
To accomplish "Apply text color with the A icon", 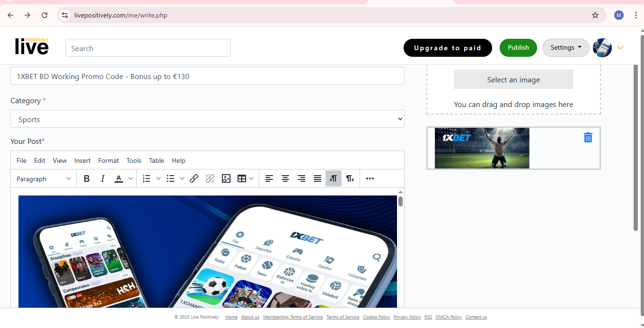I will click(x=119, y=178).
